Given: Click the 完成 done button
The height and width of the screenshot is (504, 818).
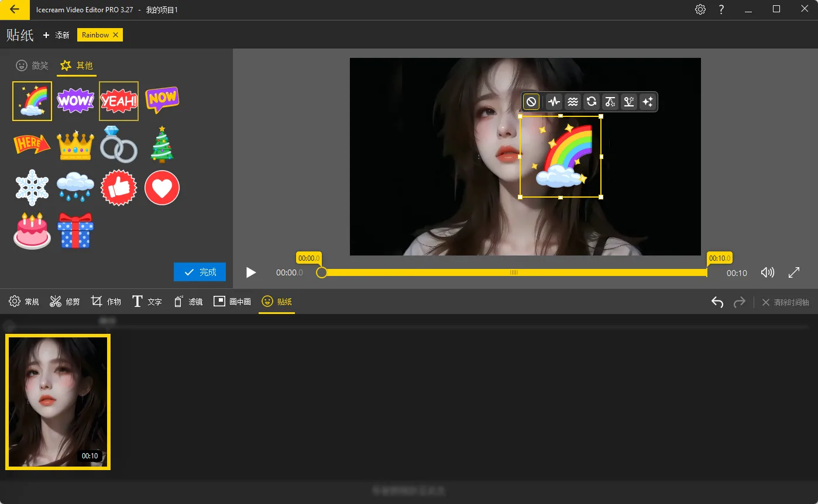Looking at the screenshot, I should [200, 272].
